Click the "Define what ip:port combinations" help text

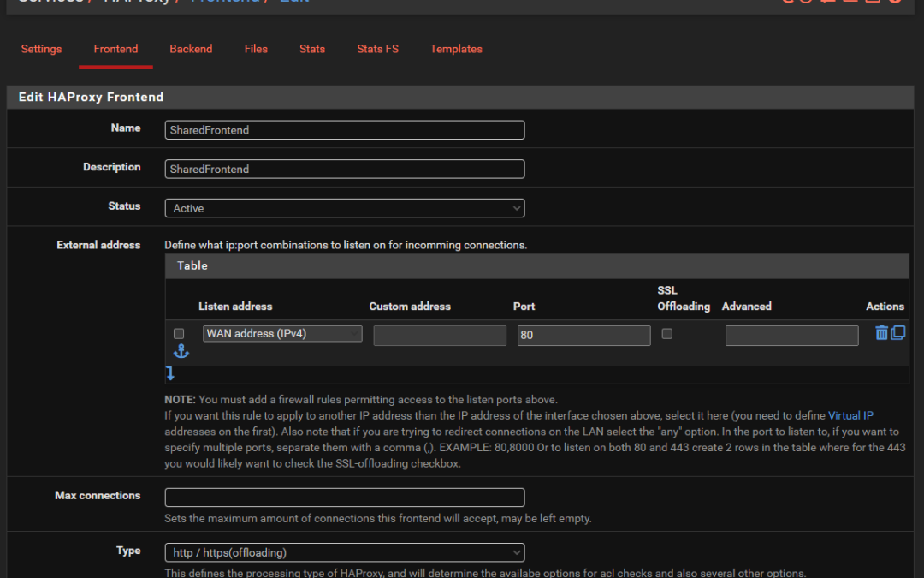click(x=346, y=246)
